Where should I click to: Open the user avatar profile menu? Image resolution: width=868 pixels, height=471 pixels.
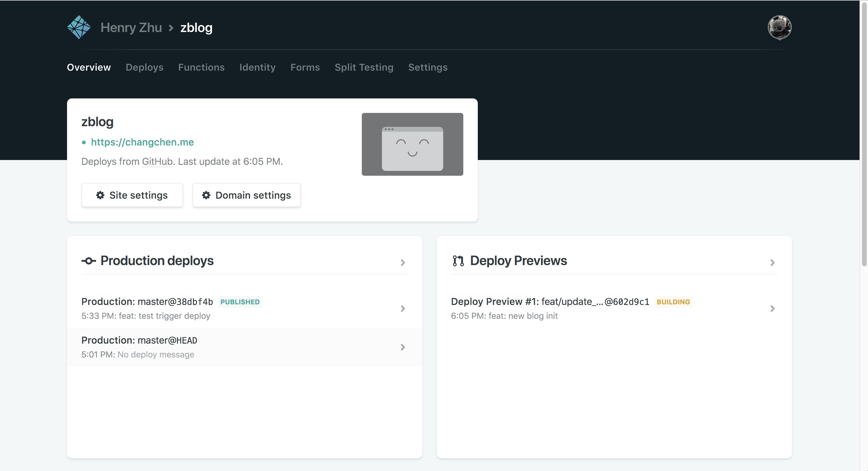coord(779,27)
